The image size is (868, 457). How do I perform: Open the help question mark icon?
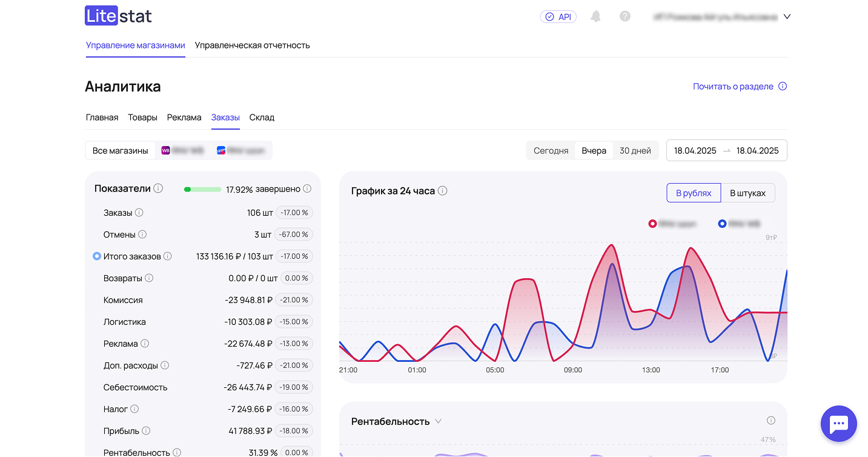coord(625,16)
